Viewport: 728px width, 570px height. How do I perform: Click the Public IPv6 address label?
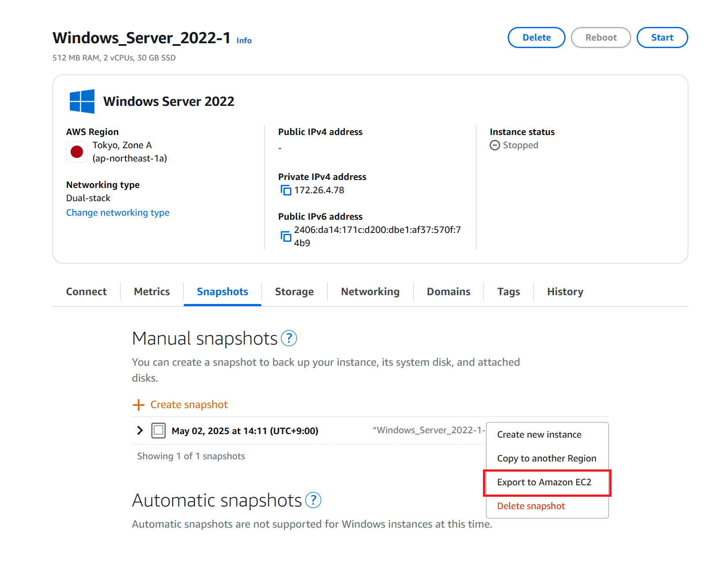click(320, 217)
